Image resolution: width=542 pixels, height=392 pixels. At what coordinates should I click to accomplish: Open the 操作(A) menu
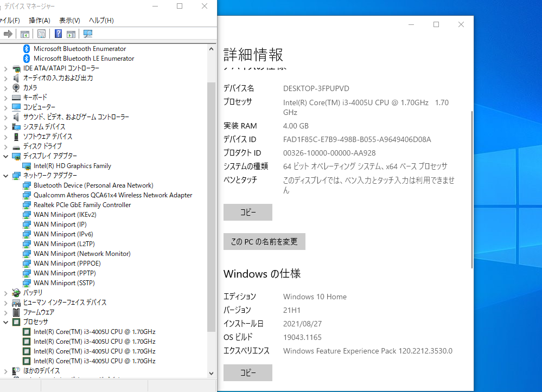(x=40, y=21)
